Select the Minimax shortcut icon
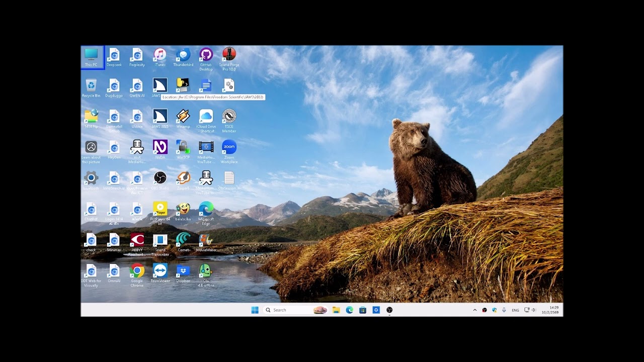Image resolution: width=644 pixels, height=362 pixels. point(114,242)
